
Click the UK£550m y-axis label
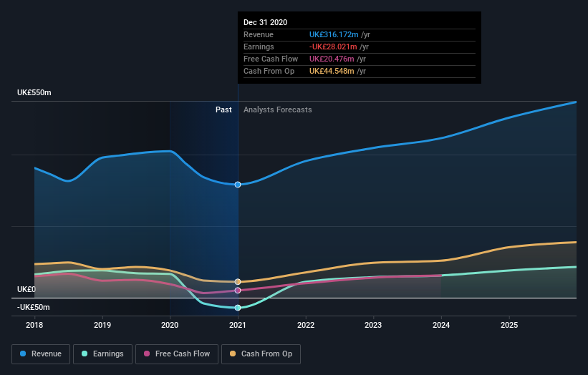coord(34,92)
